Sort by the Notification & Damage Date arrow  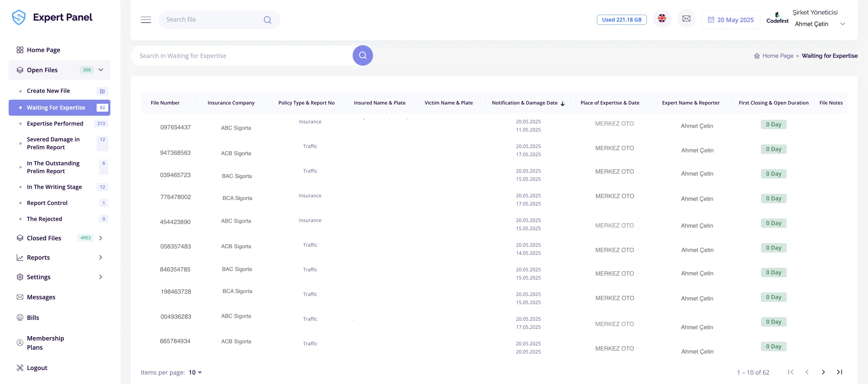tap(562, 104)
